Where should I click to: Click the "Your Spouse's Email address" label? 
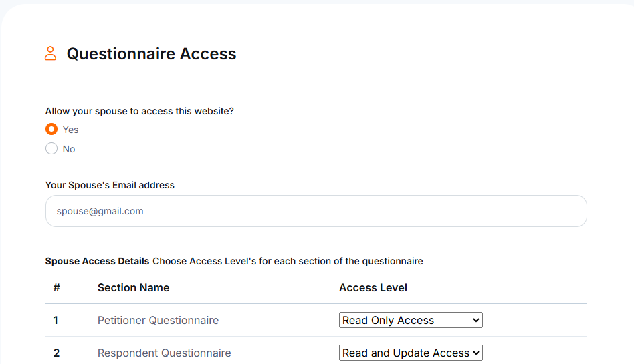click(110, 185)
